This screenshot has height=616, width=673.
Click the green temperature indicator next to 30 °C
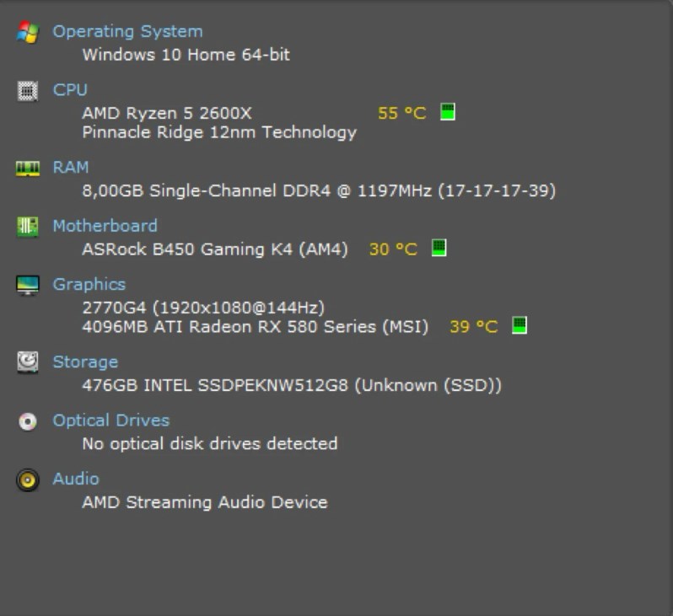[439, 248]
